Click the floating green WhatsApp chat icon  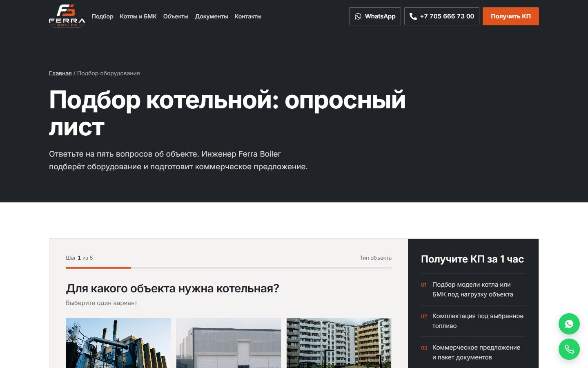click(569, 324)
